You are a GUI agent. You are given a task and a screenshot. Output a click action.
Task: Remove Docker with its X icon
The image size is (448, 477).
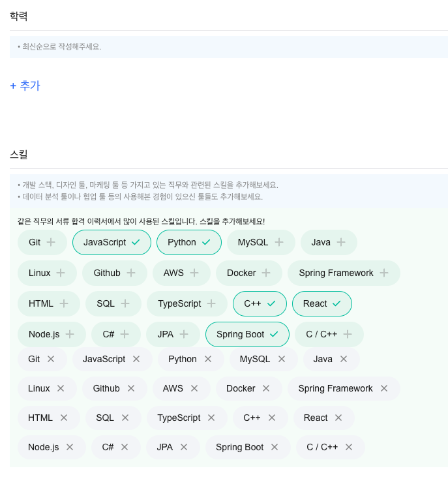266,388
